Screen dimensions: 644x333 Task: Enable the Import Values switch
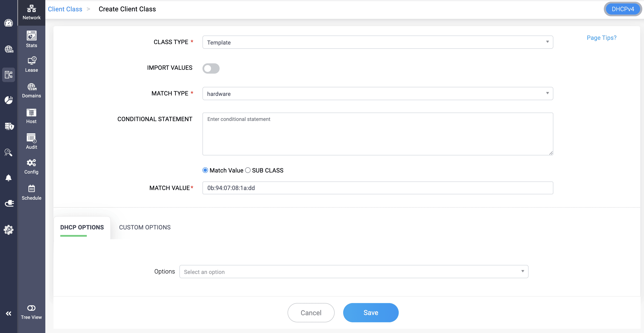[211, 68]
